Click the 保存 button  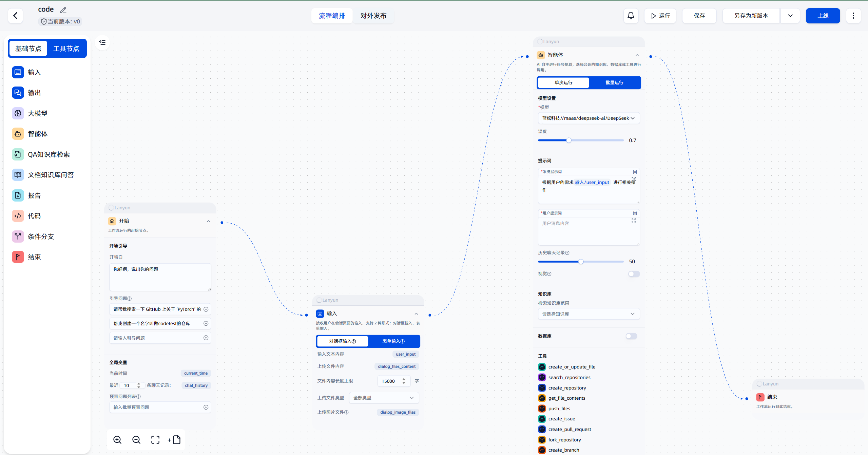click(699, 16)
